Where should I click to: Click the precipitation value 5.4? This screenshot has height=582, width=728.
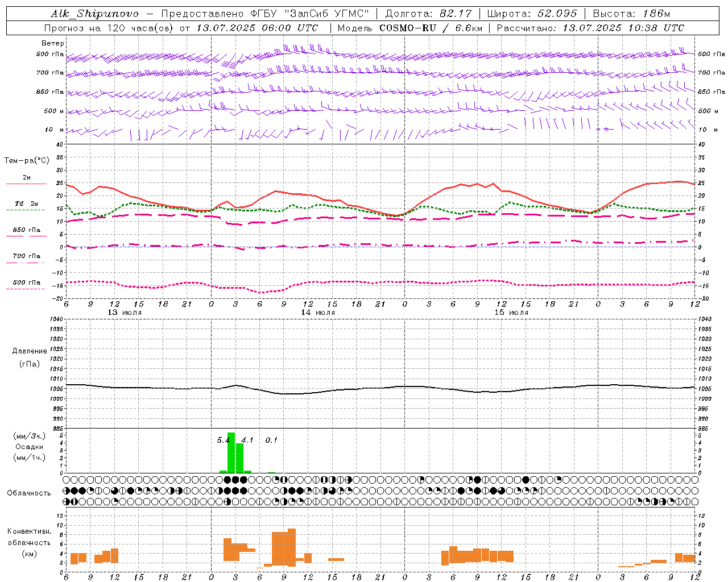[223, 440]
